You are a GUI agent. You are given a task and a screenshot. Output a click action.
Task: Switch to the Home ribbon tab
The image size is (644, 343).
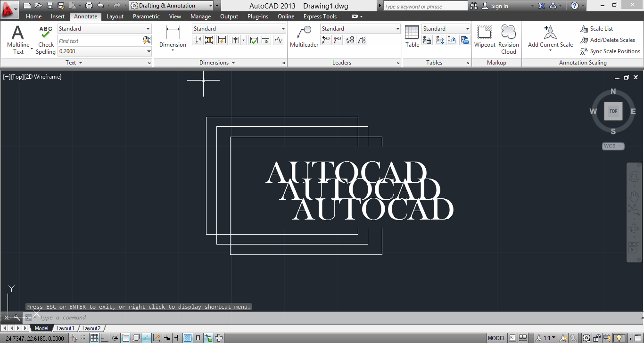pos(33,16)
